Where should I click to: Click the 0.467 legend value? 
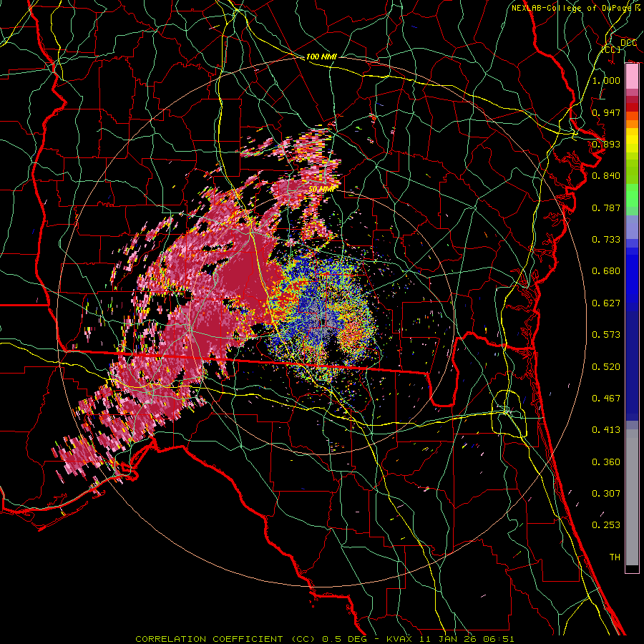pos(606,399)
